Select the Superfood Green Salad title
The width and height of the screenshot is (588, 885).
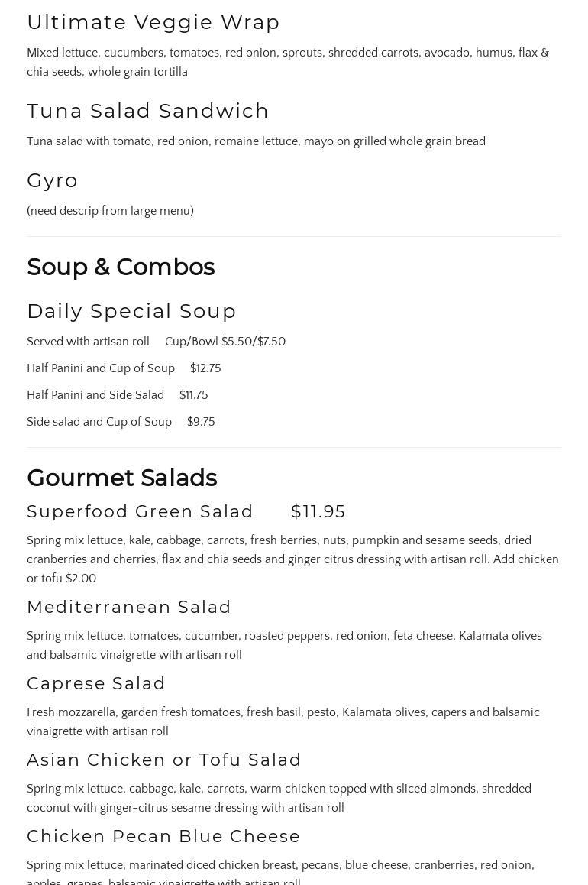(x=141, y=511)
